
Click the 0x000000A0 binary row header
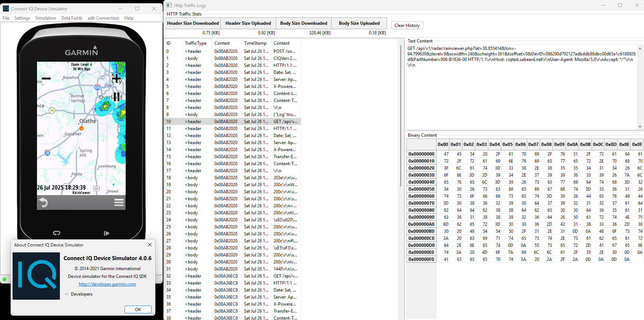(421, 224)
